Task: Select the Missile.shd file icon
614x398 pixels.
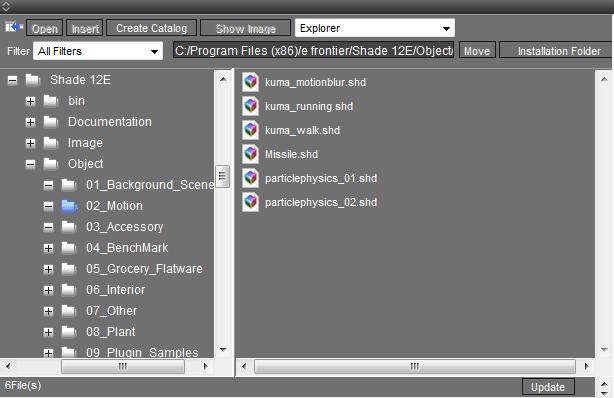Action: click(x=251, y=154)
